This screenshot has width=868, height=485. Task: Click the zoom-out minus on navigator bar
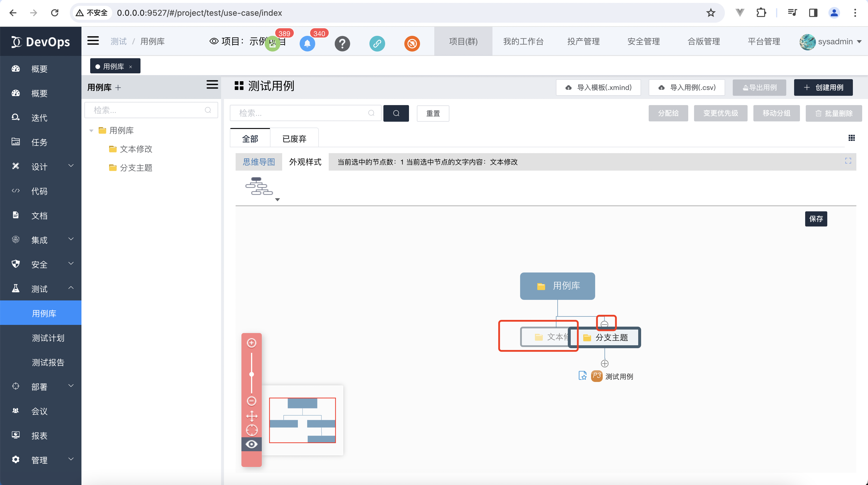click(251, 401)
